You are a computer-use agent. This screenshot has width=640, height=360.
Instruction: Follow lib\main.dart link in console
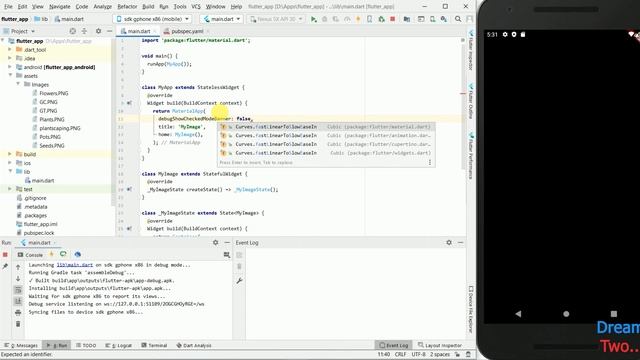click(75, 265)
